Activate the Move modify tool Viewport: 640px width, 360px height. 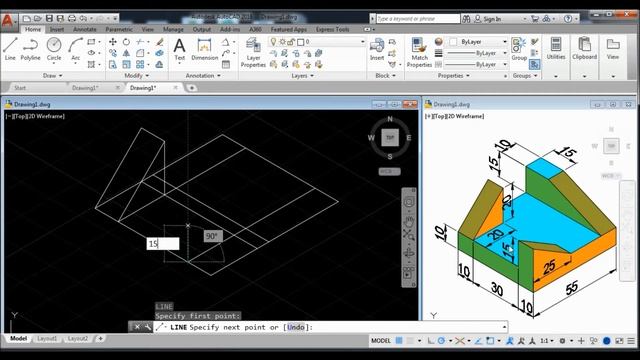[x=113, y=42]
